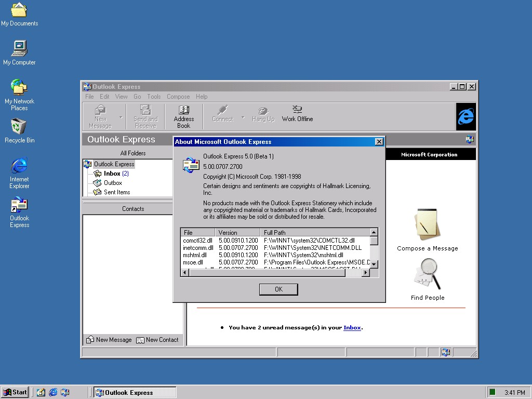Click the Compose a Message notepad icon
This screenshot has width=532, height=399.
pyautogui.click(x=427, y=224)
